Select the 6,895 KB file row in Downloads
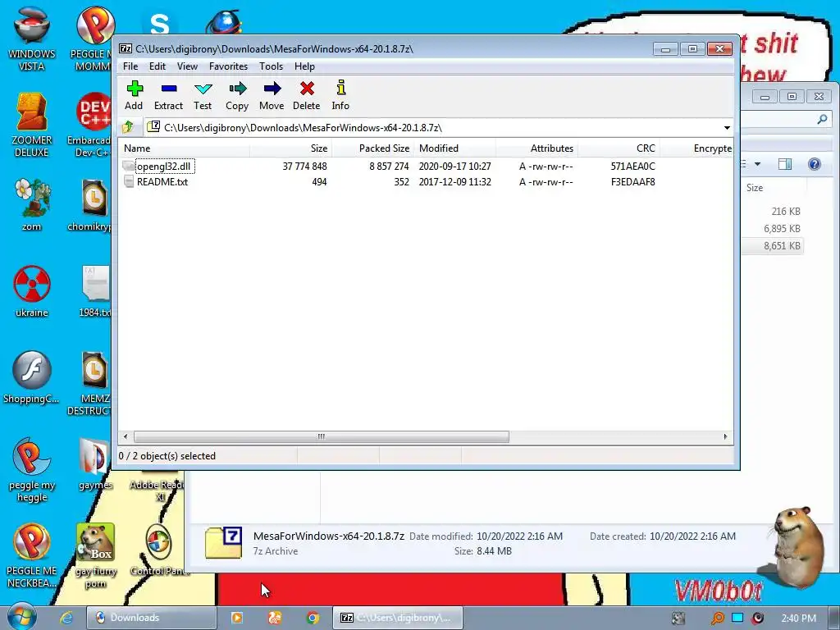840x630 pixels. coord(773,229)
